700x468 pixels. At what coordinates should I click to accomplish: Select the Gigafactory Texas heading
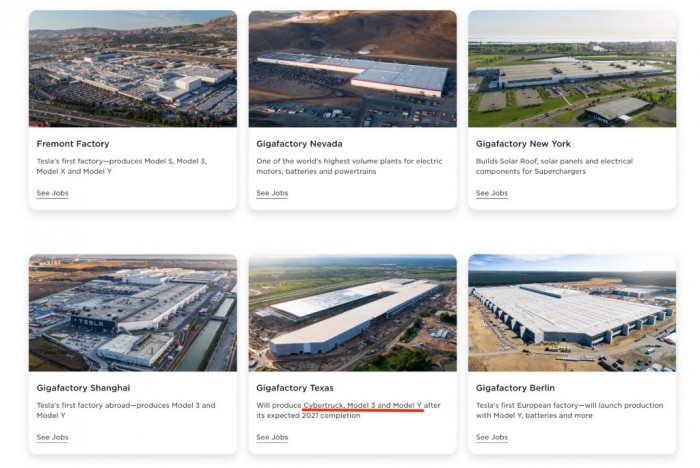294,387
